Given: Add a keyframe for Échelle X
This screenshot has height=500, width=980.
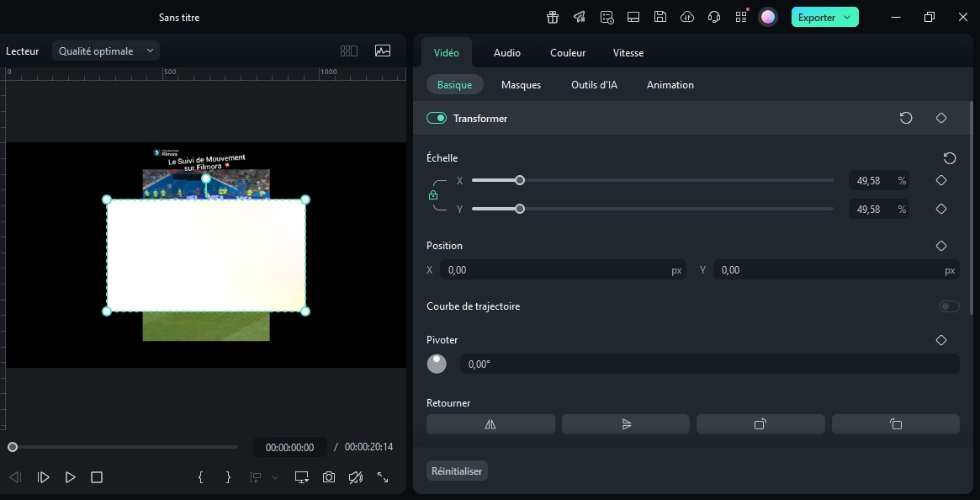Looking at the screenshot, I should pos(941,180).
